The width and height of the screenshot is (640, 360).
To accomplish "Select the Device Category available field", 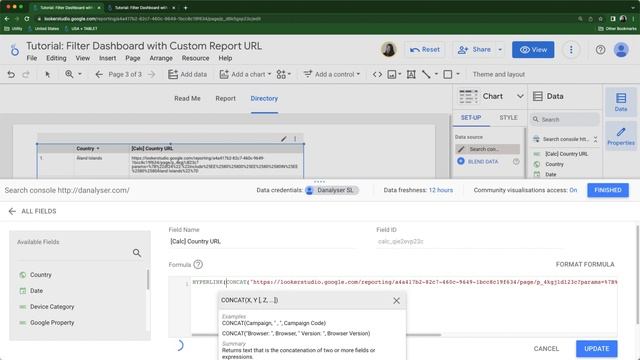I will (52, 307).
